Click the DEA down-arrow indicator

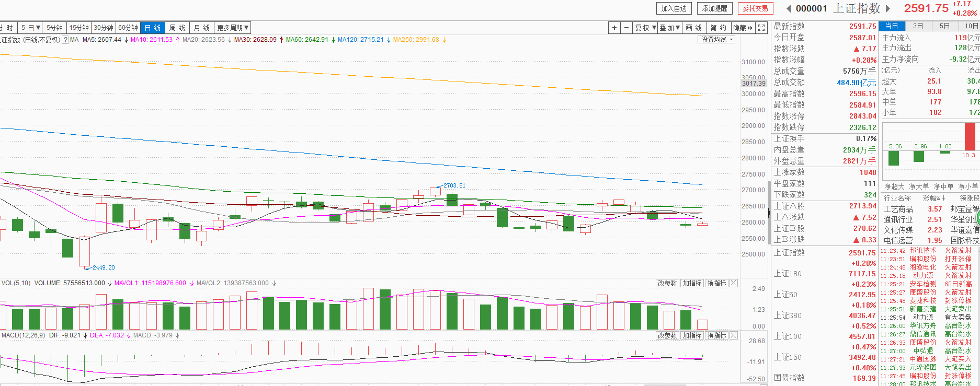pyautogui.click(x=129, y=335)
